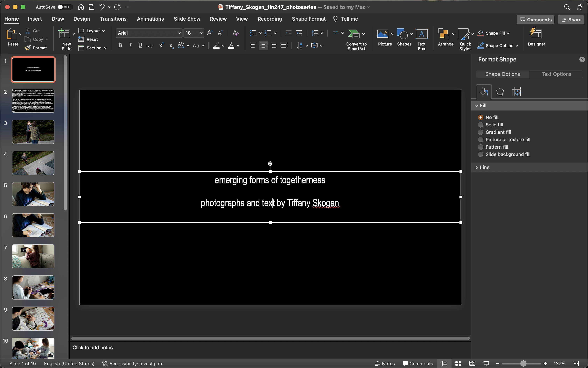Viewport: 588px width, 368px height.
Task: Insert a Text Box
Action: (x=421, y=39)
